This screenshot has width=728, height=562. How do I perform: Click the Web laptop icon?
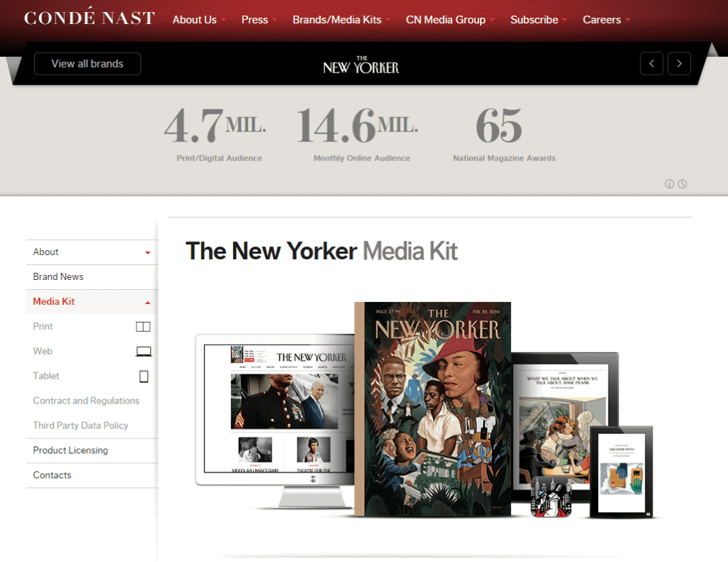tap(144, 351)
